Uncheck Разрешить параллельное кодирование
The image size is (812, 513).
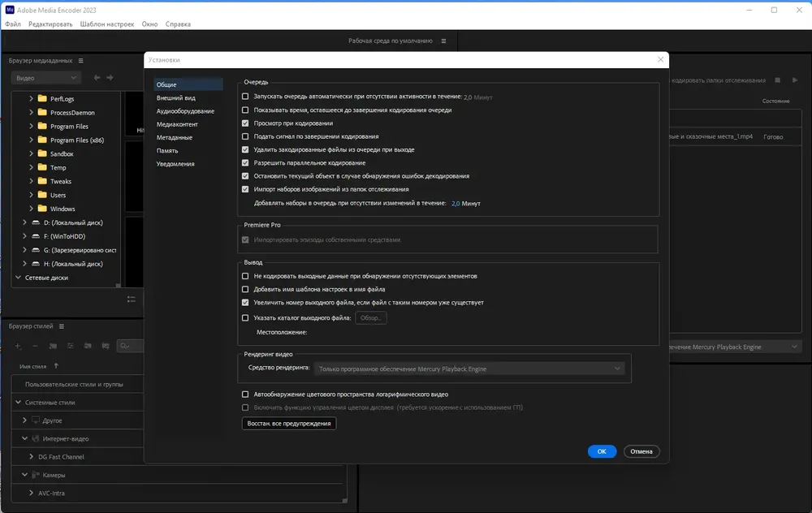click(x=245, y=162)
